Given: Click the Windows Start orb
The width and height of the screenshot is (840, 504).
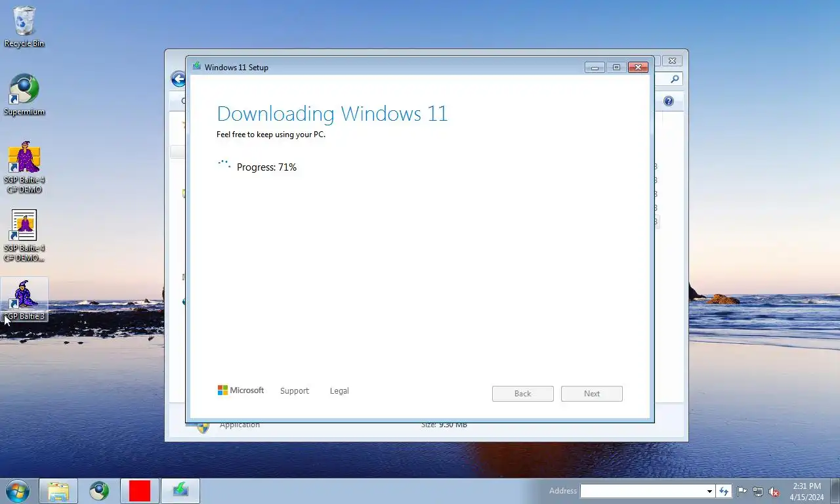Looking at the screenshot, I should (18, 491).
